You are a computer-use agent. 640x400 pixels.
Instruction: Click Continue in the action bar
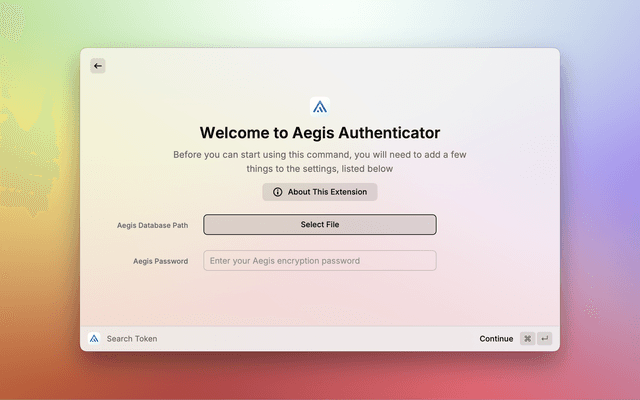tap(496, 339)
